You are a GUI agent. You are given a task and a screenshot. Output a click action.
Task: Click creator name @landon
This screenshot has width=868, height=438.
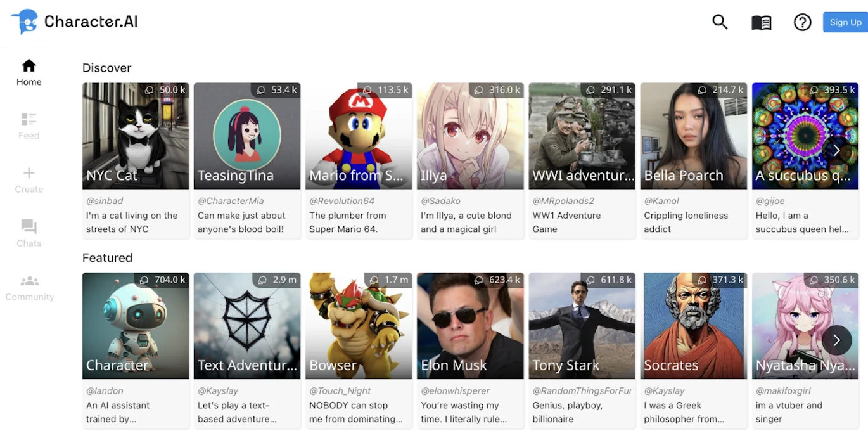pos(105,391)
